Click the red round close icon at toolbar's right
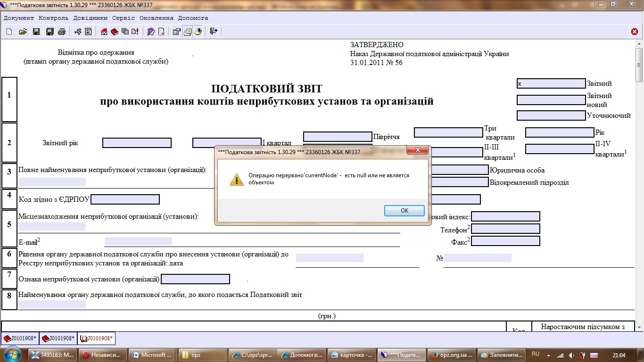644x362 pixels. [635, 32]
